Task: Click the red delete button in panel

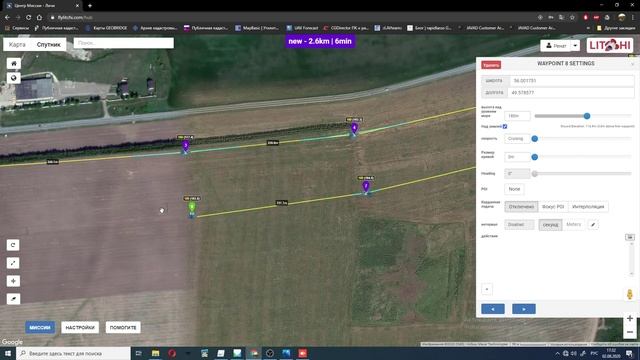Action: coord(491,65)
